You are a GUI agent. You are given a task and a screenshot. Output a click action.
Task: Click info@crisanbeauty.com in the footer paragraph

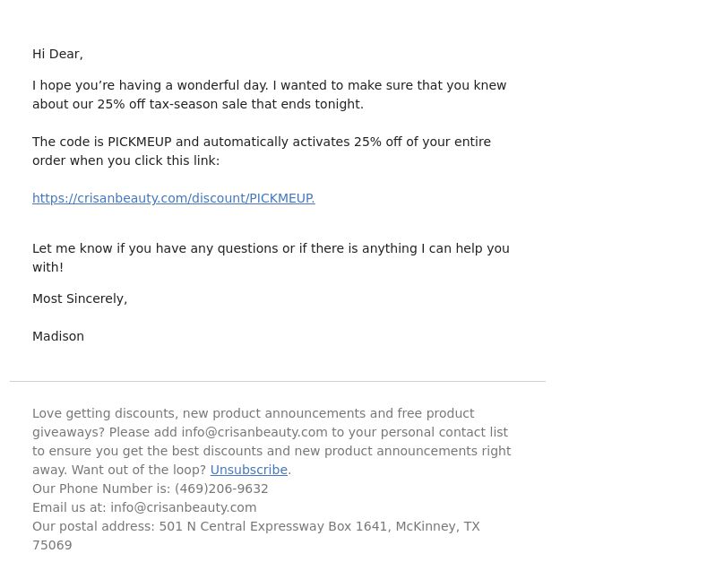(x=254, y=432)
